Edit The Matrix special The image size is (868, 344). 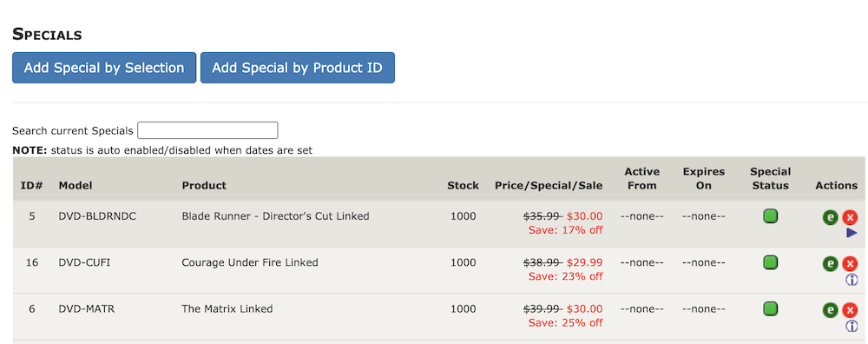830,310
